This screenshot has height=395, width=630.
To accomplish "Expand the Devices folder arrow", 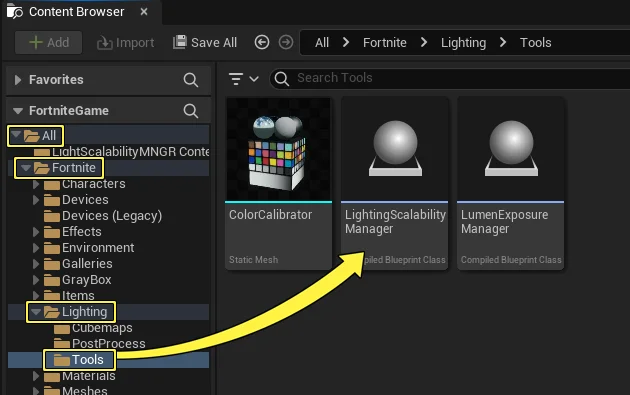I will (x=36, y=200).
